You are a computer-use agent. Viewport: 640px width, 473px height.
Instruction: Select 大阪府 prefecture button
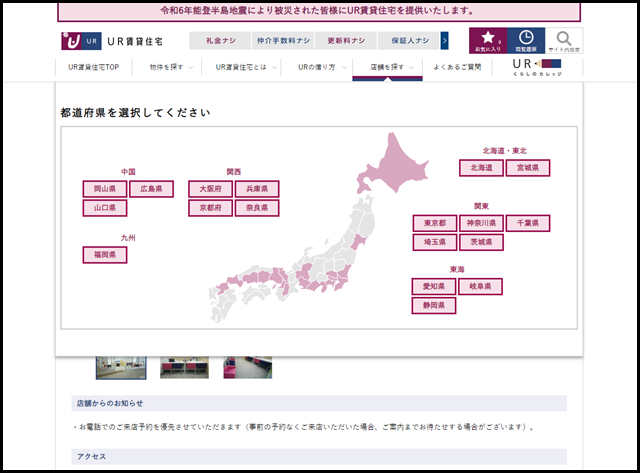click(210, 188)
